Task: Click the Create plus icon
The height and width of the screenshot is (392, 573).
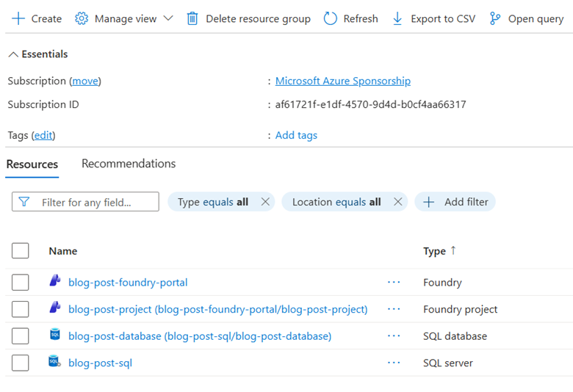Action: [x=18, y=18]
